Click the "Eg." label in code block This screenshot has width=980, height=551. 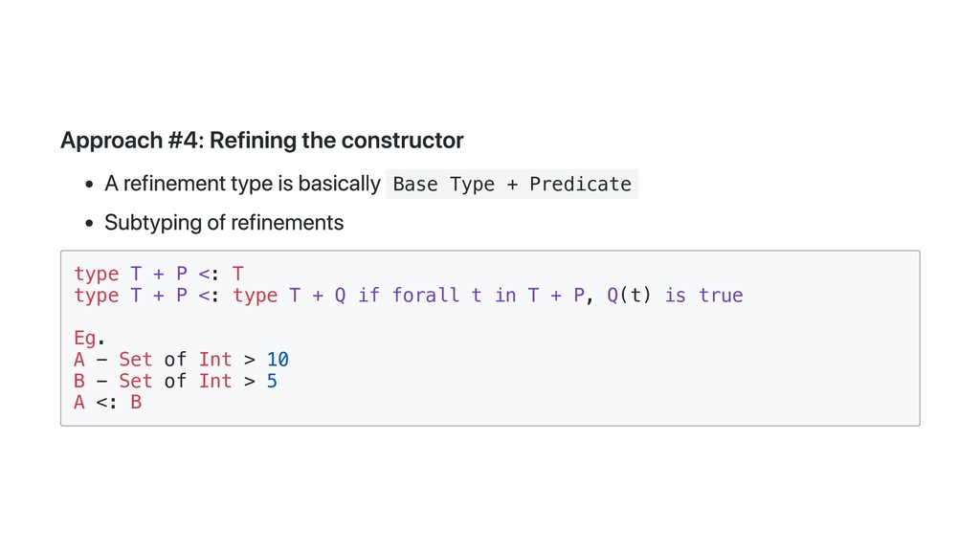[x=89, y=338]
